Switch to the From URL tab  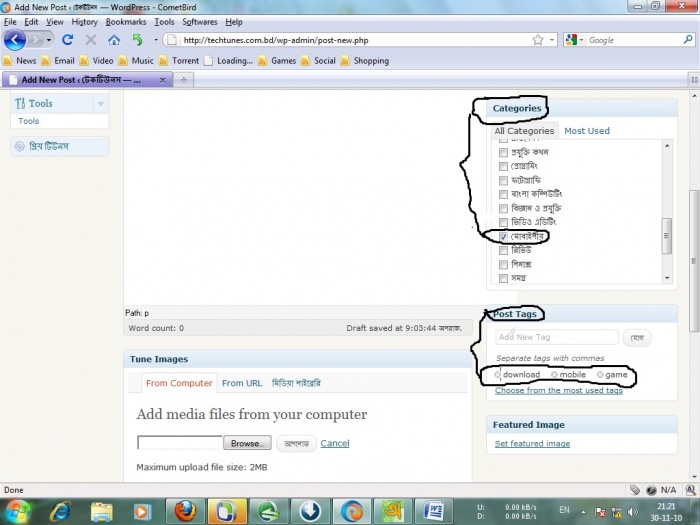pyautogui.click(x=242, y=383)
